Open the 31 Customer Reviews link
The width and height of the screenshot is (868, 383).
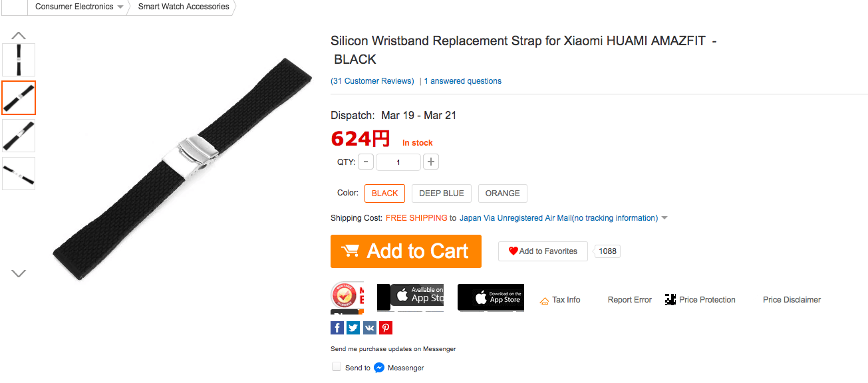click(372, 81)
